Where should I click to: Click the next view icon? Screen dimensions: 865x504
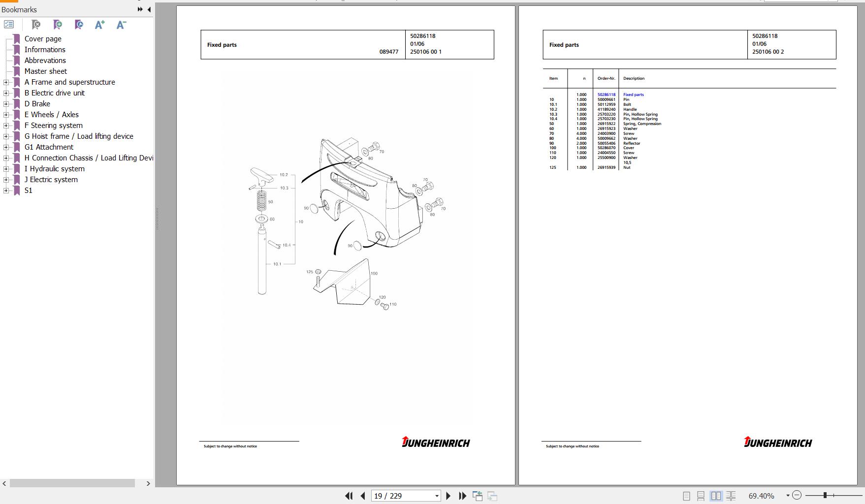492,496
